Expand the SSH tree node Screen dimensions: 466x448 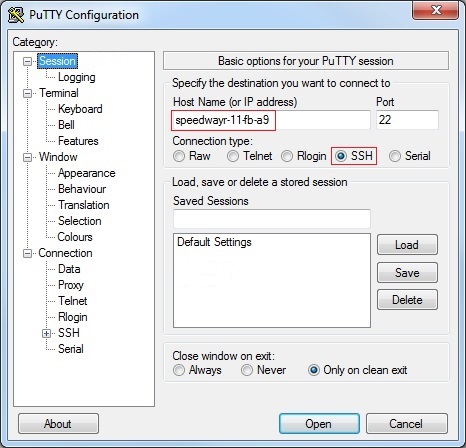pos(46,333)
